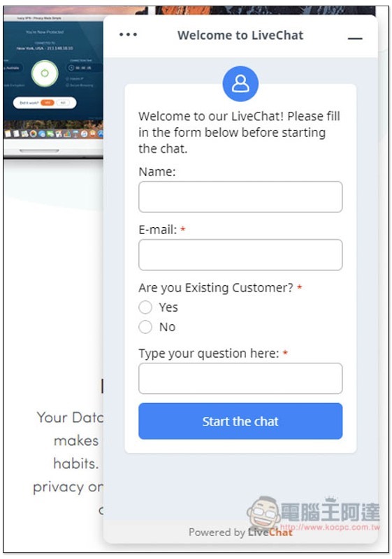Select No for Existing Customer
The width and height of the screenshot is (392, 559).
click(145, 326)
